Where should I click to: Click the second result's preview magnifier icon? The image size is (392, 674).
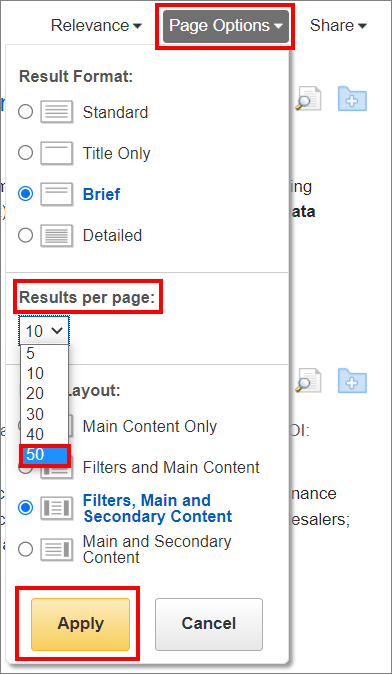pyautogui.click(x=308, y=381)
